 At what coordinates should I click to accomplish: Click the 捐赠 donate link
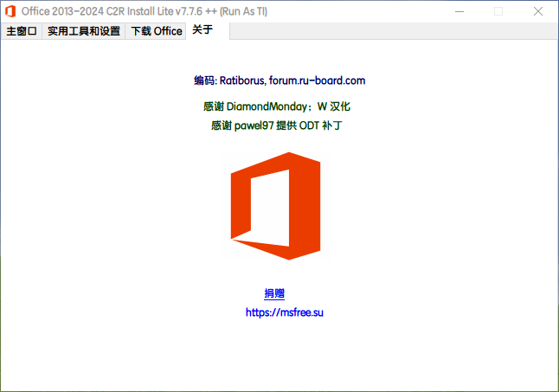[274, 293]
